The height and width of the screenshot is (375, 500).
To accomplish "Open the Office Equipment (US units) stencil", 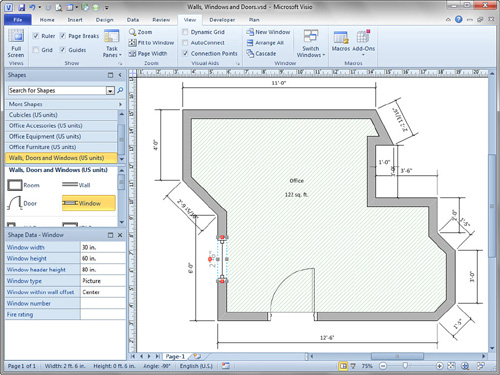I will click(61, 136).
